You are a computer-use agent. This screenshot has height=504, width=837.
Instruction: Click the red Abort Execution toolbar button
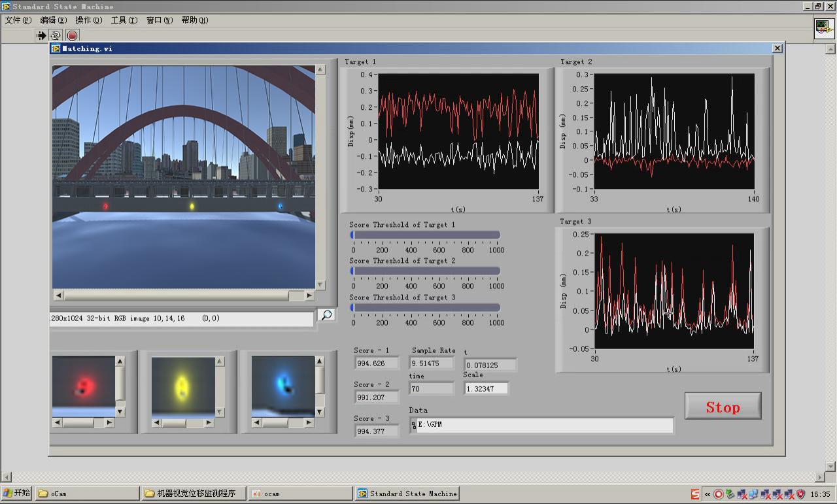[72, 35]
